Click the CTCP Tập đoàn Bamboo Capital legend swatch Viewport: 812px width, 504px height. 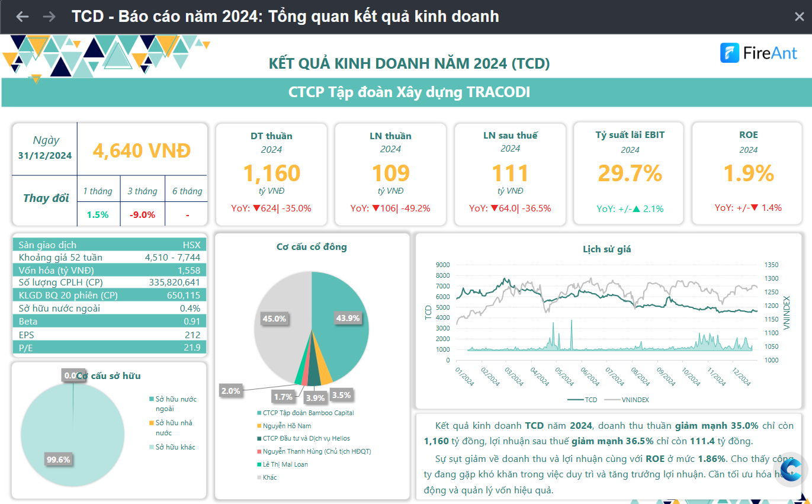(x=259, y=413)
